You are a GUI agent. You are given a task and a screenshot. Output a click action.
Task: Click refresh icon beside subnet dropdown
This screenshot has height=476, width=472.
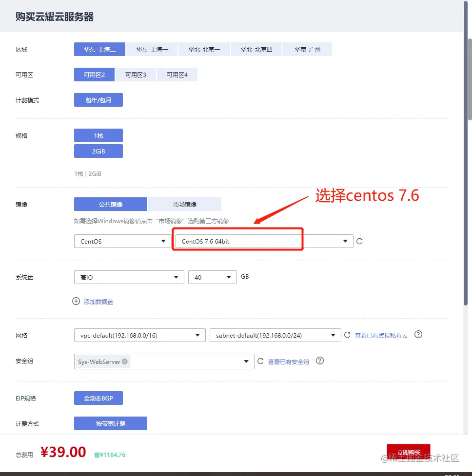pyautogui.click(x=347, y=335)
